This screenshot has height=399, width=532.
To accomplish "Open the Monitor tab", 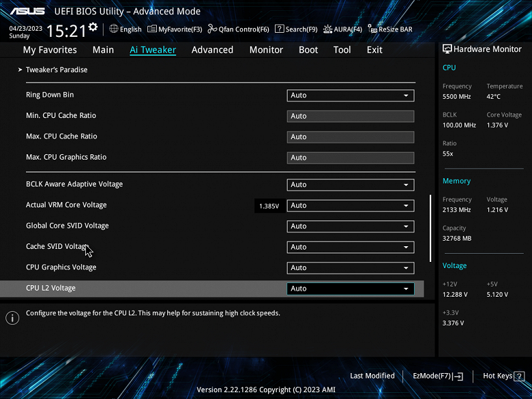I will [x=266, y=50].
